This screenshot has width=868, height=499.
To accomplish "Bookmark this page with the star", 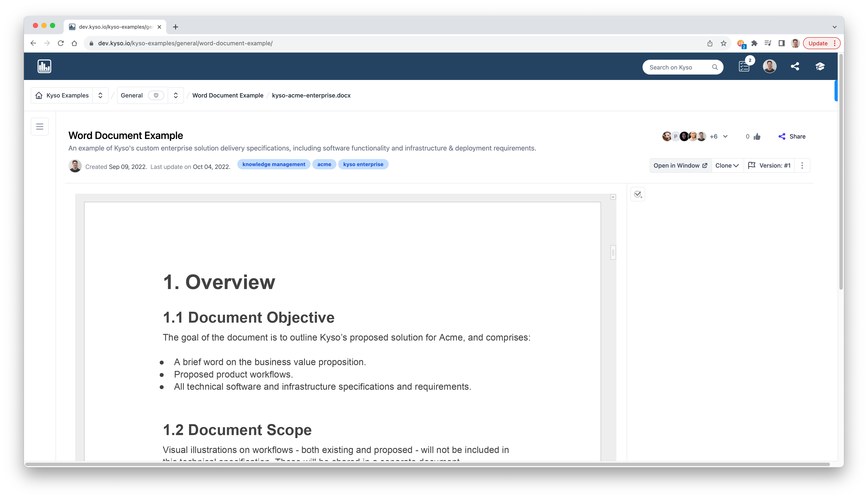I will click(723, 43).
